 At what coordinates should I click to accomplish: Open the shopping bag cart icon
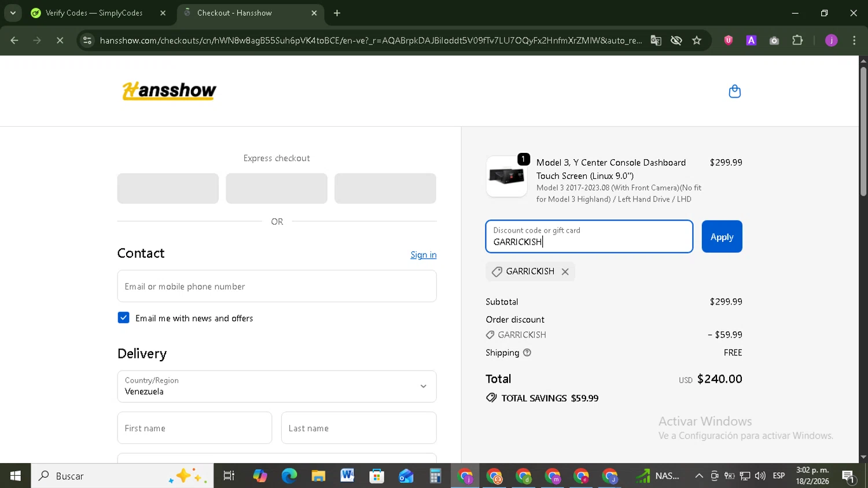click(734, 91)
